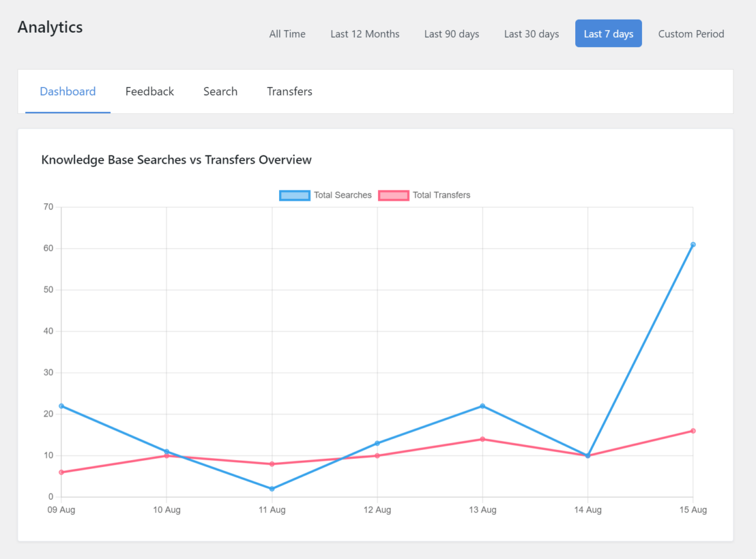Screen dimensions: 756x559
Task: Click the active Last 7 days button
Action: click(x=608, y=34)
